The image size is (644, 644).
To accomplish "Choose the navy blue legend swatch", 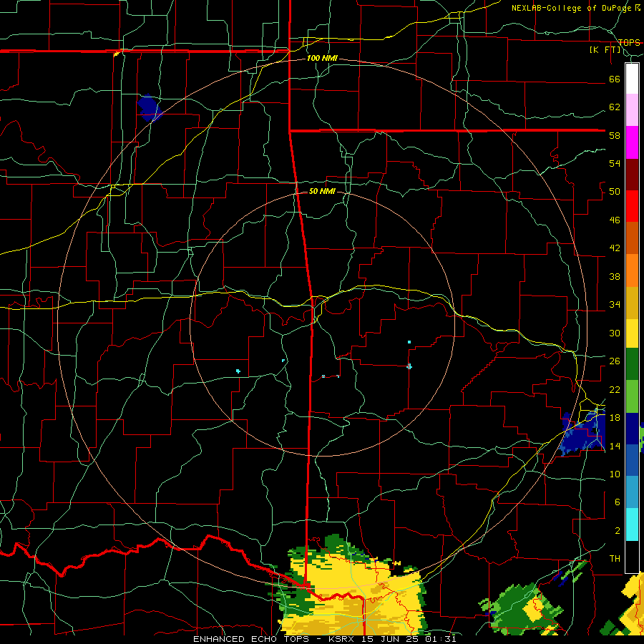I will 632,429.
